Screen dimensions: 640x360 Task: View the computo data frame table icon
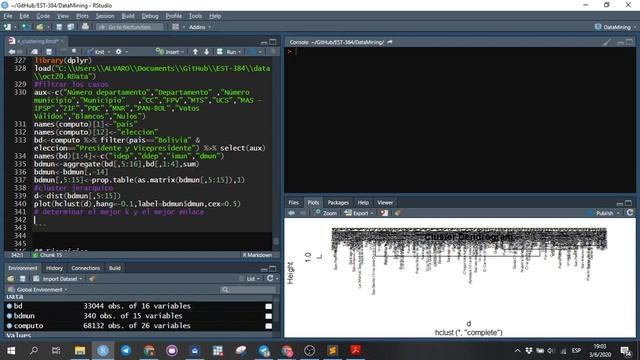[268, 326]
